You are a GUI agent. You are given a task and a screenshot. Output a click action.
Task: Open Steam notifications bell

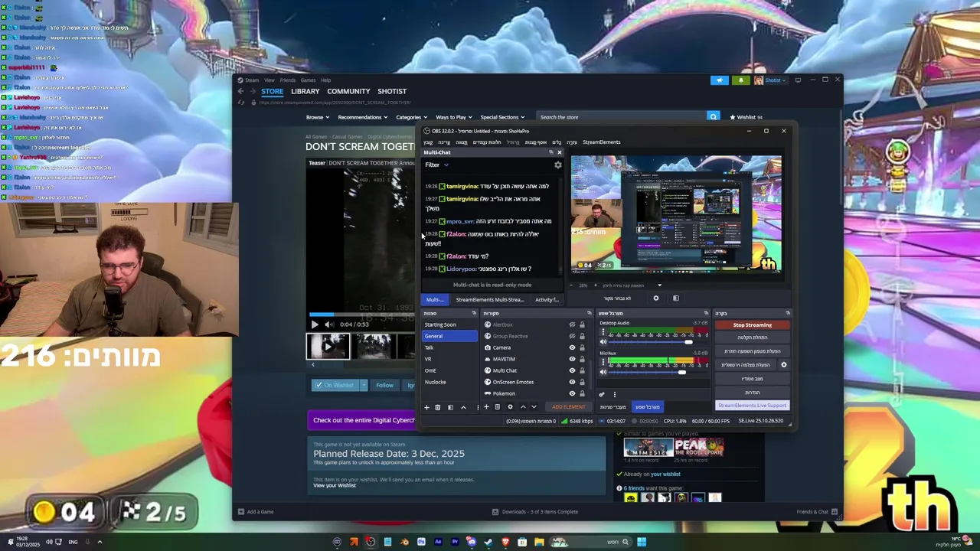coord(740,80)
